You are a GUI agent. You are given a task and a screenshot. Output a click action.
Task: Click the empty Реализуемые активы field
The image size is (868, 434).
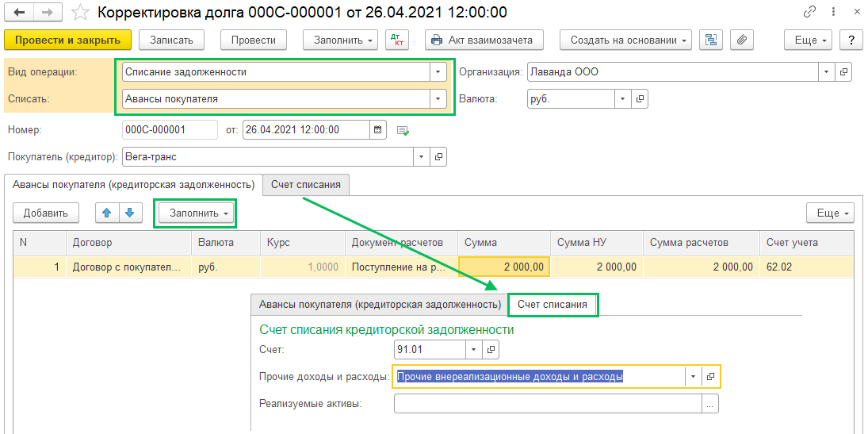click(x=548, y=404)
